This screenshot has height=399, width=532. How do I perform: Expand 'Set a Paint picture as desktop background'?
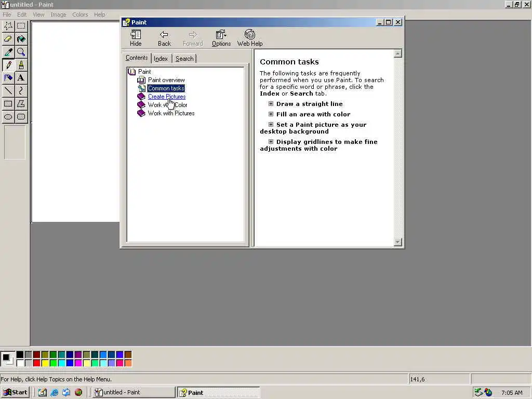pyautogui.click(x=271, y=125)
